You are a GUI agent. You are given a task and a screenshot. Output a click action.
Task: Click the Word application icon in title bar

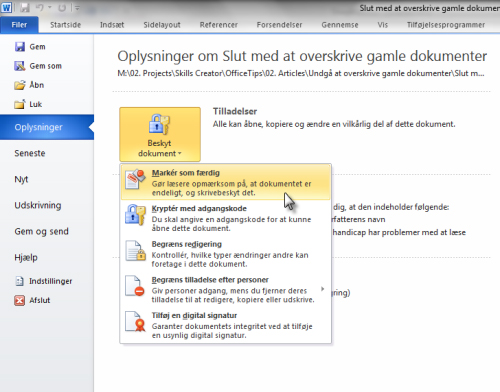click(6, 7)
